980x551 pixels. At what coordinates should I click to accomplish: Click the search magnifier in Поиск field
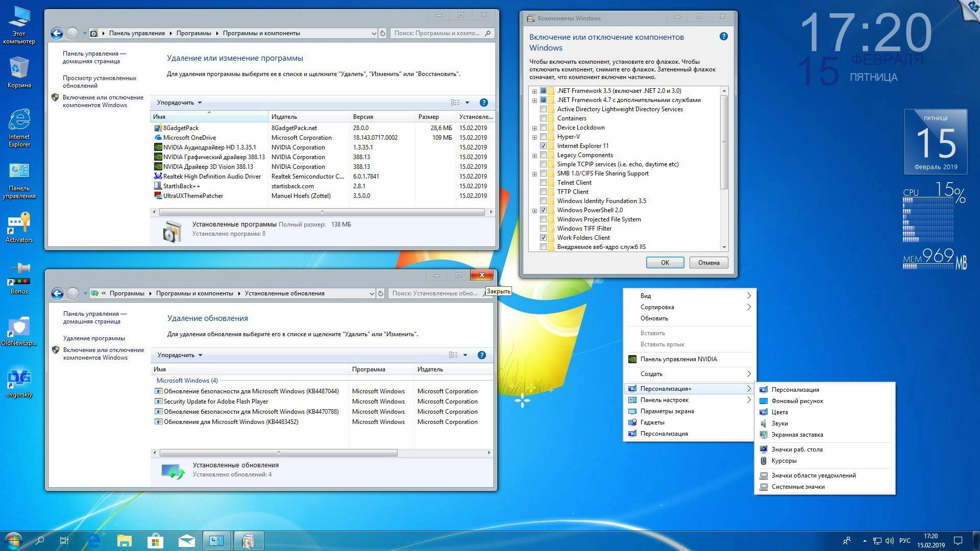click(x=487, y=33)
